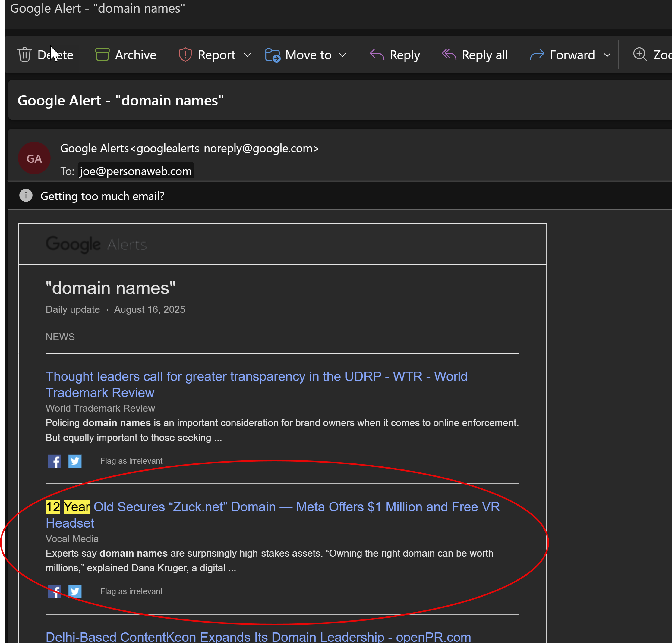
Task: Share Zuck.net article on Twitter
Action: point(75,591)
